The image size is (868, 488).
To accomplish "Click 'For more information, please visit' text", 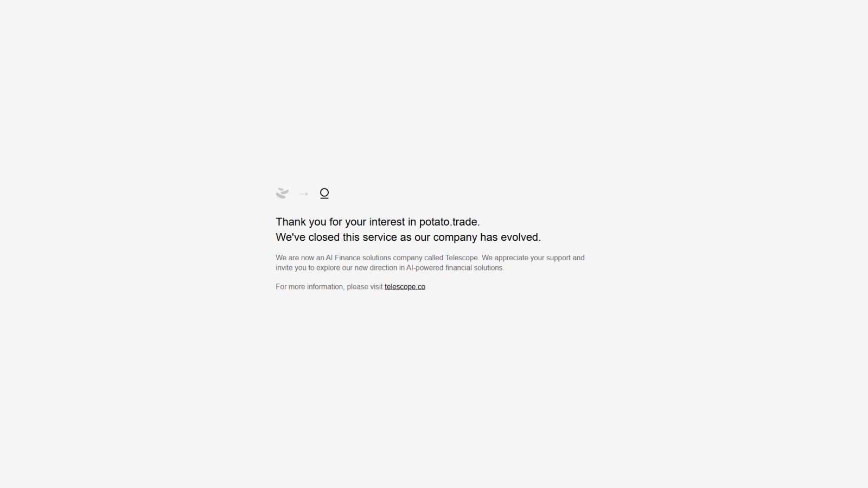I will coord(329,287).
